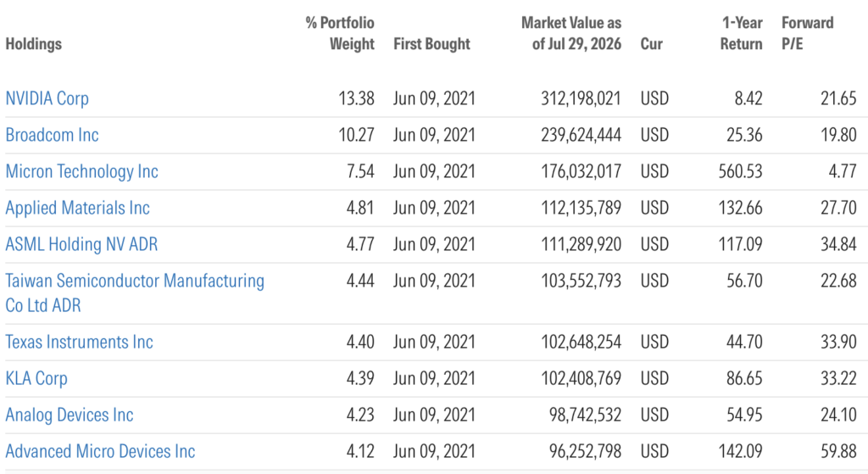
Task: Select Applied Materials P/E 27.70
Action: (x=838, y=209)
